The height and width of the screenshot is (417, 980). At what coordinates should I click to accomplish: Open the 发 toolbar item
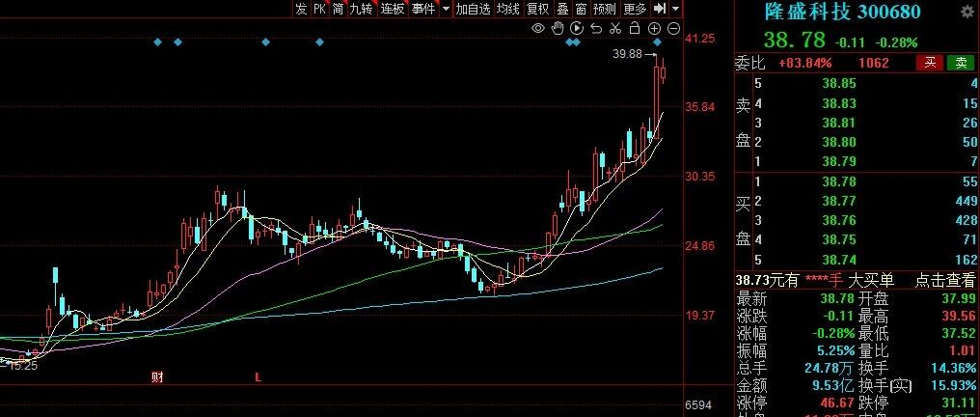[301, 9]
